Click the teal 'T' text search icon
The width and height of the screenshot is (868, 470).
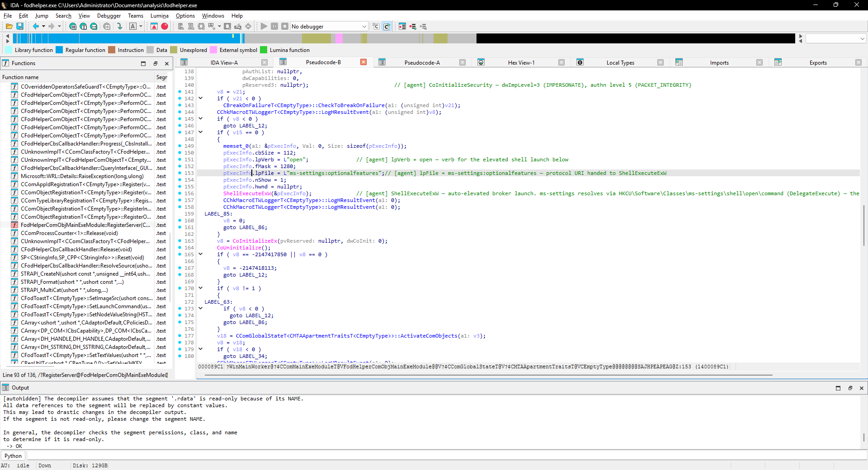83,26
